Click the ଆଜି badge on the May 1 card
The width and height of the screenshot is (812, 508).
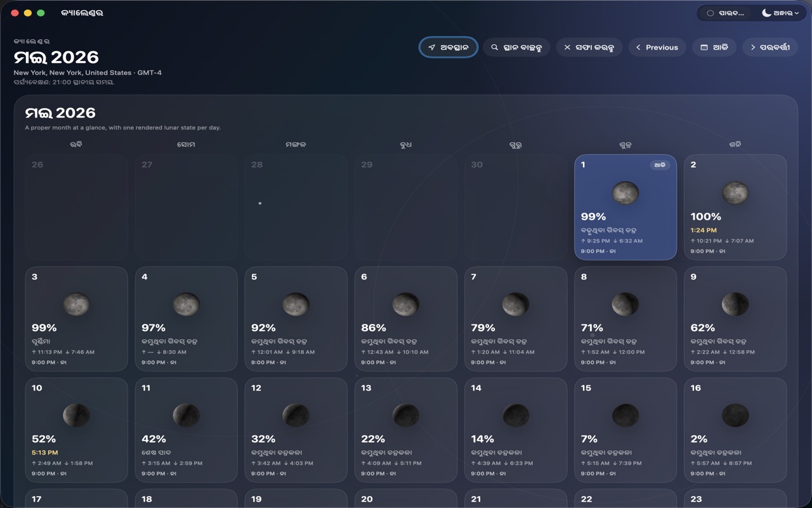660,165
